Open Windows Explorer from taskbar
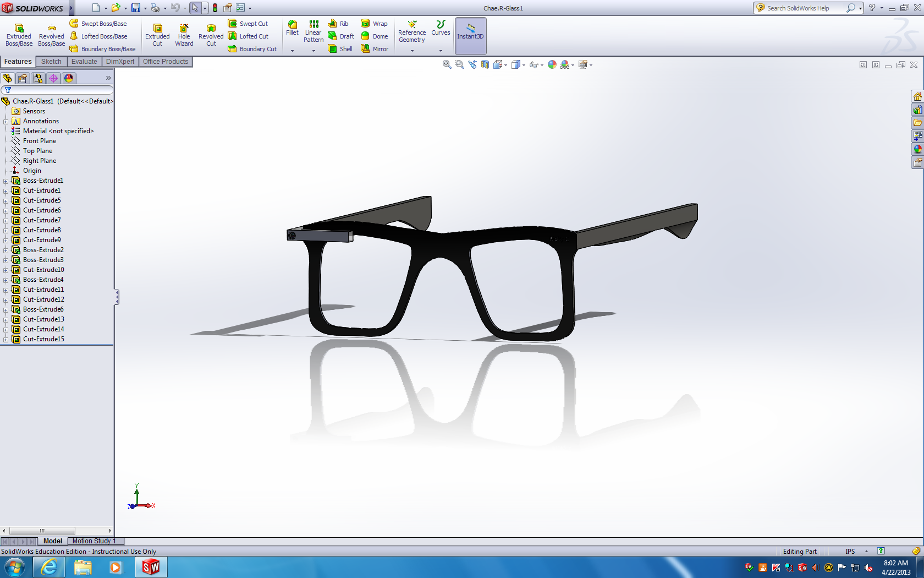This screenshot has height=578, width=924. tap(83, 567)
